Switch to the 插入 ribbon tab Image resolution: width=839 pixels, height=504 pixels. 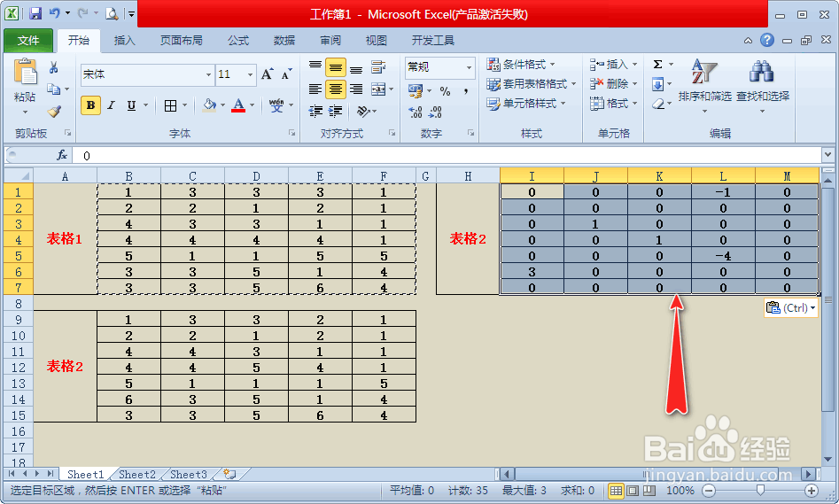[125, 41]
